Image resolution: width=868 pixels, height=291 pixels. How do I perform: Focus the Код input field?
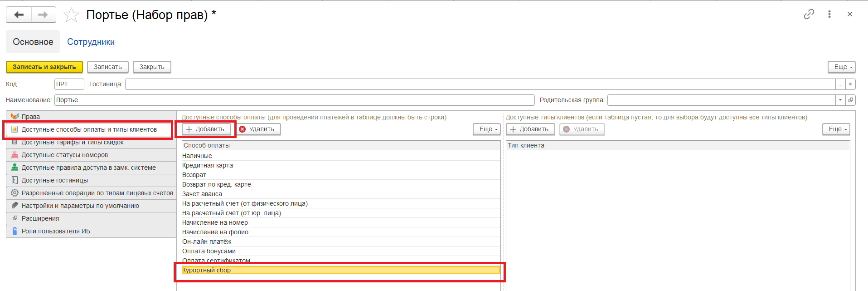pyautogui.click(x=69, y=84)
